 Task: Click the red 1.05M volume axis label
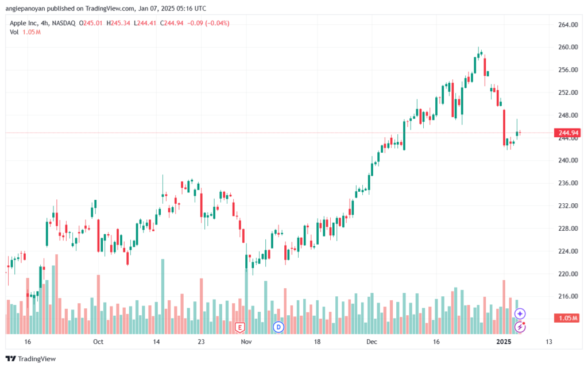(568, 318)
